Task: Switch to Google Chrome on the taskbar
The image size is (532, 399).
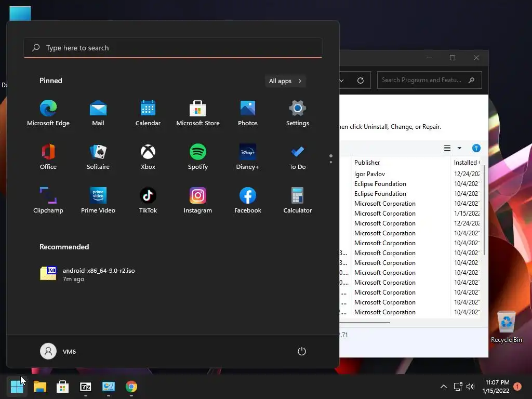Action: point(131,387)
